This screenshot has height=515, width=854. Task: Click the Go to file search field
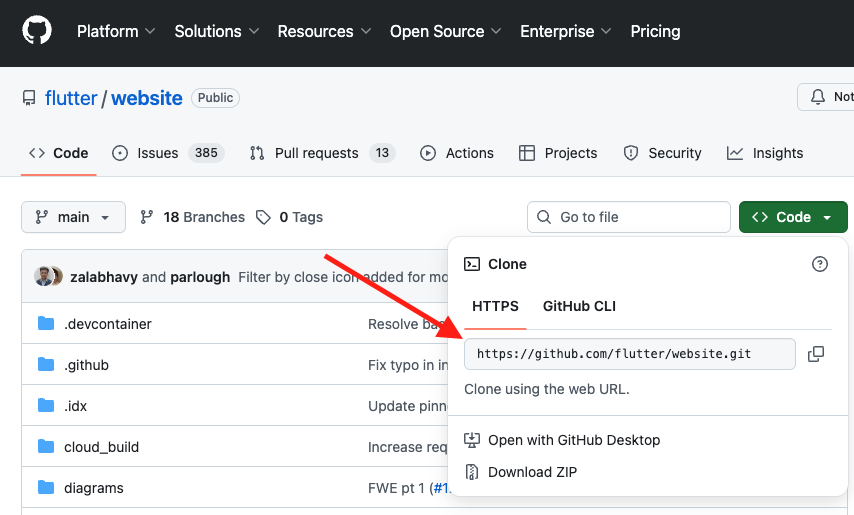click(629, 217)
